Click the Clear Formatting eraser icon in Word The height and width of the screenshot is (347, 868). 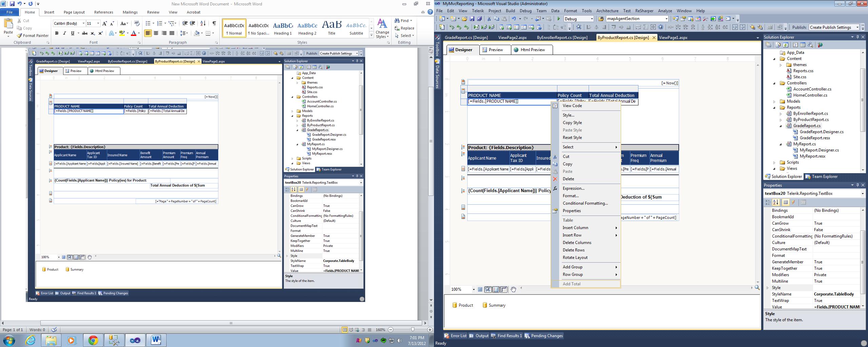137,23
